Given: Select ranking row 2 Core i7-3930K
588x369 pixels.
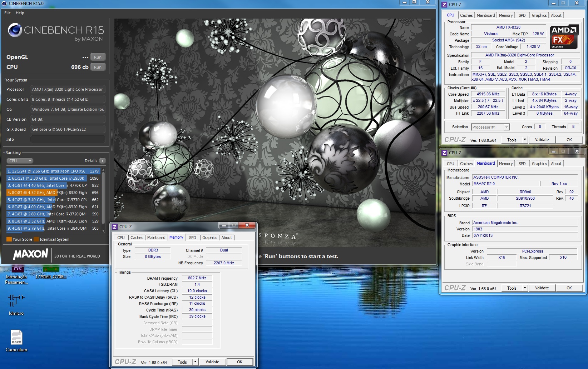Looking at the screenshot, I should (53, 178).
